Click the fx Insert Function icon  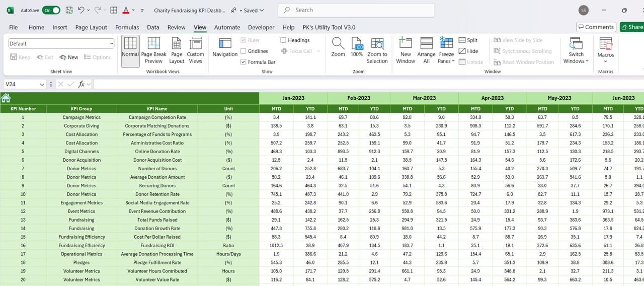82,85
